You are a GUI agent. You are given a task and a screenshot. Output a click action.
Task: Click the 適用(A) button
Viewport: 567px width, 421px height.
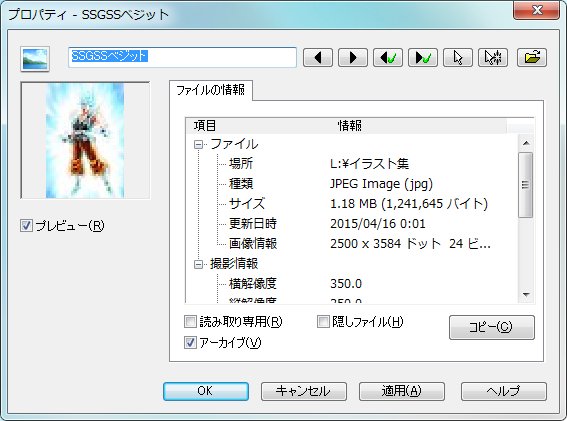(402, 391)
